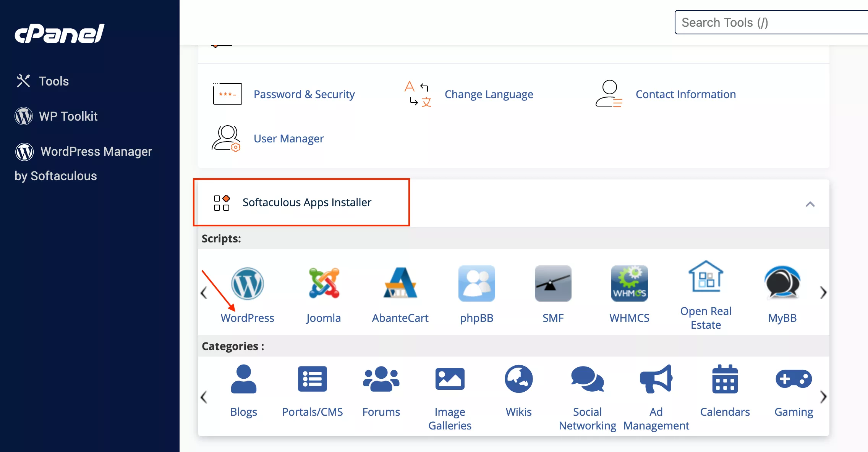This screenshot has height=452, width=868.
Task: Open the Portals/CMS category link
Action: pyautogui.click(x=313, y=412)
